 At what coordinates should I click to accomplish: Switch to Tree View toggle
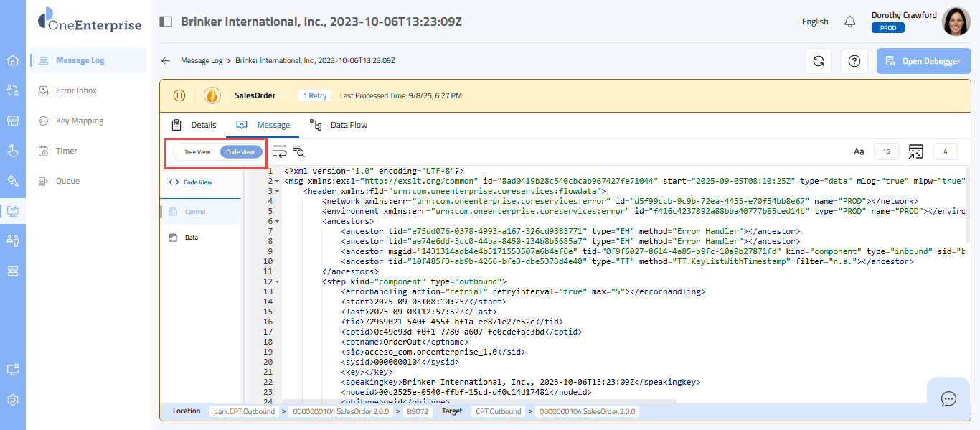coord(197,152)
